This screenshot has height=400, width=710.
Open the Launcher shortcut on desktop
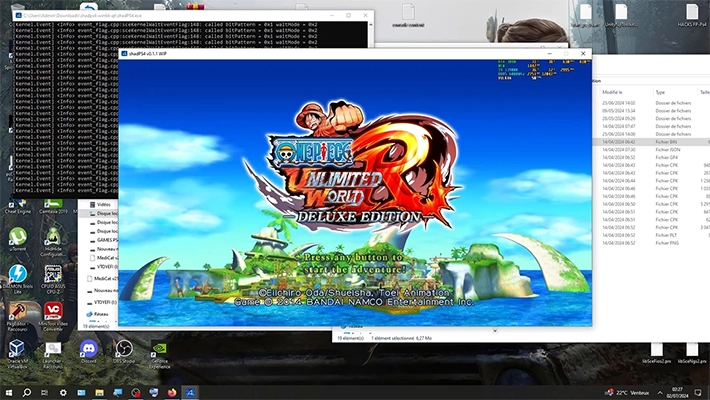(x=53, y=354)
